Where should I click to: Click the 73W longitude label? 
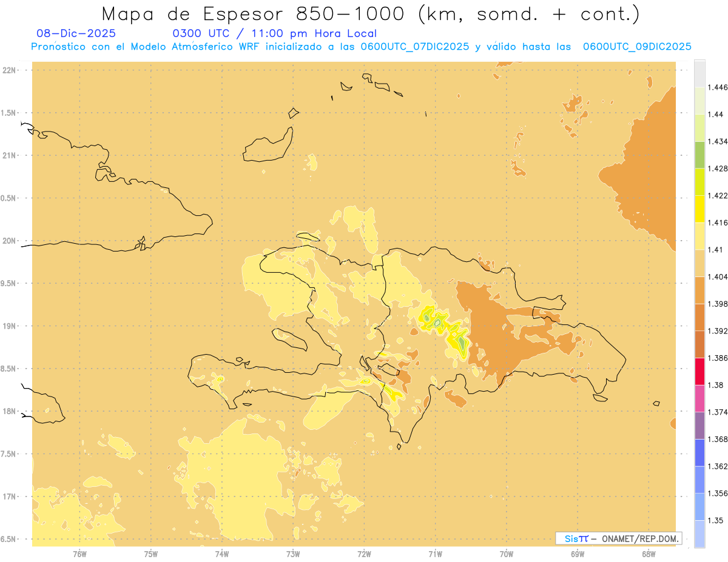293,554
